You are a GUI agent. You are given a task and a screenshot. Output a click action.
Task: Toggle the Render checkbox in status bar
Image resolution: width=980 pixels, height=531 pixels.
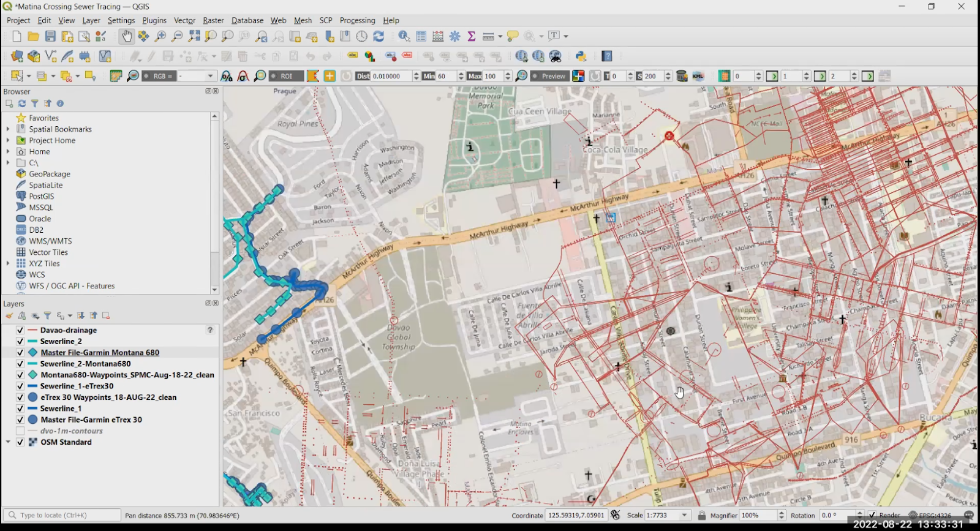(872, 515)
